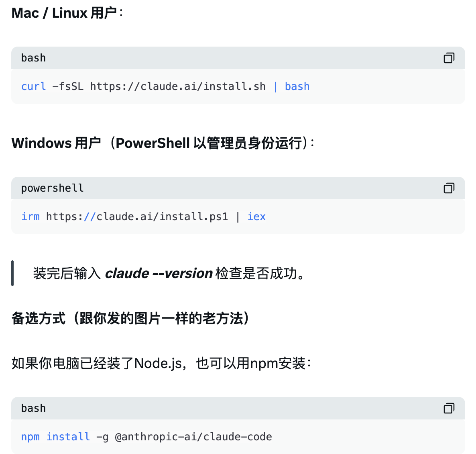
Task: Click the -fsSL flag in the curl command
Action: [68, 87]
